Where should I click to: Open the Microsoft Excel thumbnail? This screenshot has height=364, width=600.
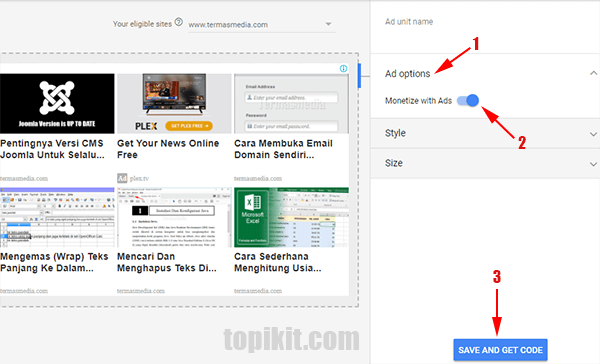291,217
